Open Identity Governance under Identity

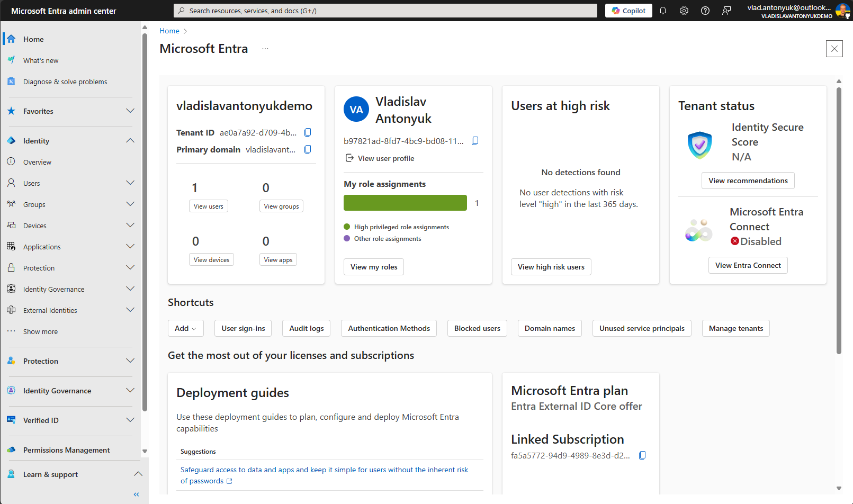[x=53, y=289]
